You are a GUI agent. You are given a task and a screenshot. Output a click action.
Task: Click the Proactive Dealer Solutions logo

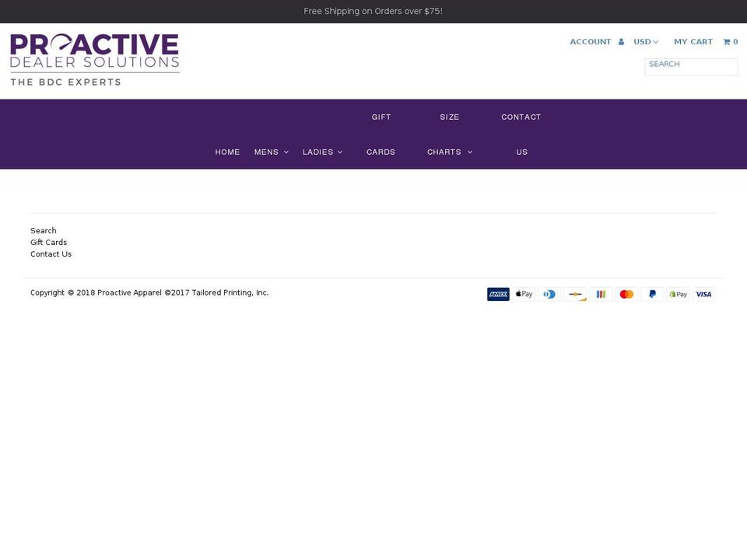[x=94, y=60]
